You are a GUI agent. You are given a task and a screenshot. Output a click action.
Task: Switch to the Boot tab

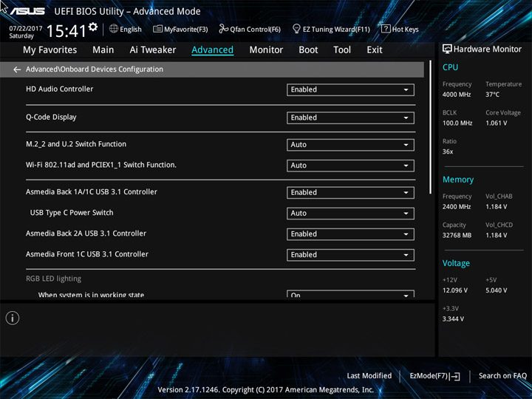(308, 50)
